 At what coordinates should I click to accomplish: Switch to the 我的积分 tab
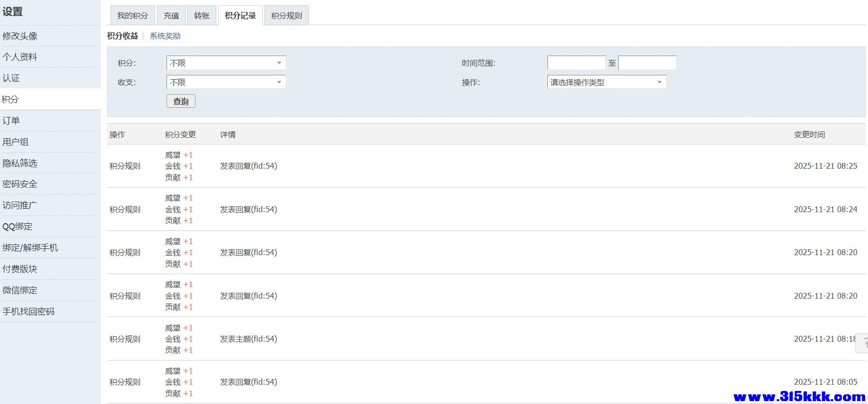point(132,15)
